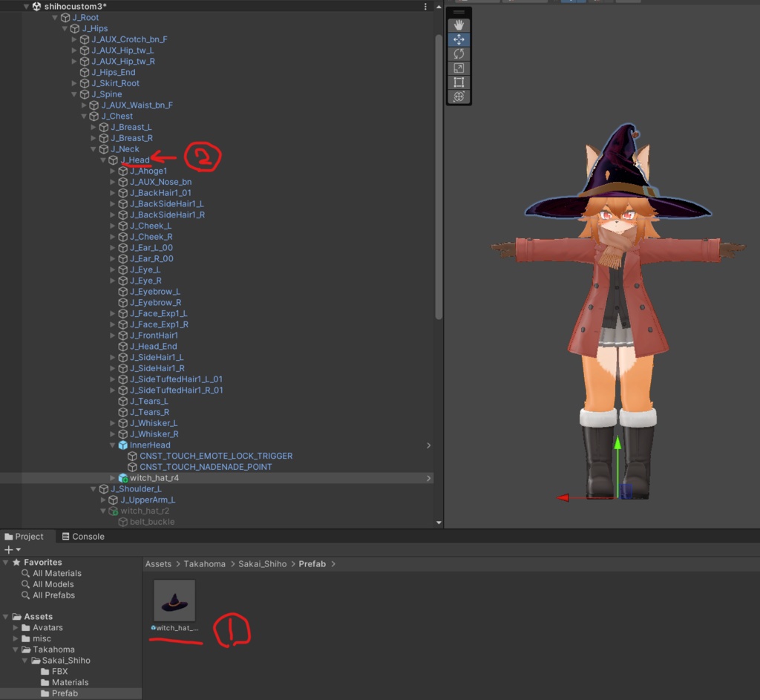The height and width of the screenshot is (700, 760).
Task: Select the combined Transform tool
Action: 459,97
